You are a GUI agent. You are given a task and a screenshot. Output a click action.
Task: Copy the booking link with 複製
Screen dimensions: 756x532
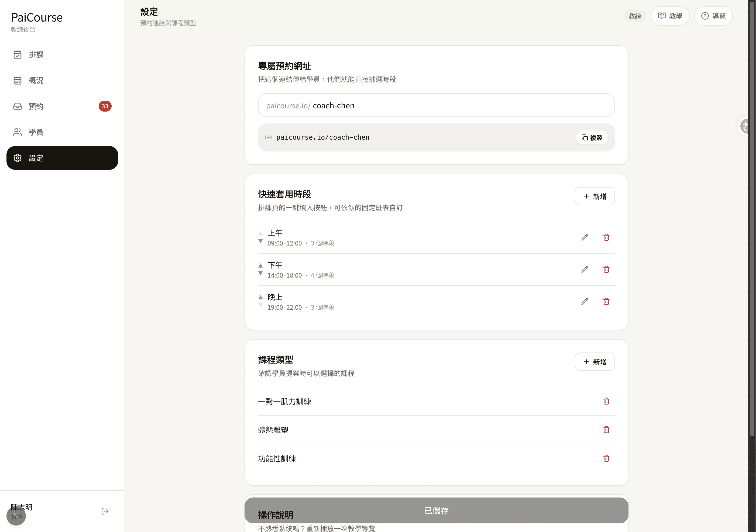[x=592, y=138]
